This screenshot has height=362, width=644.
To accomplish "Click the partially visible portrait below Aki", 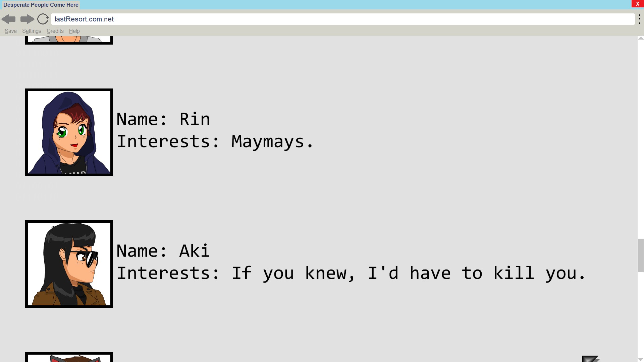I will pos(69,357).
